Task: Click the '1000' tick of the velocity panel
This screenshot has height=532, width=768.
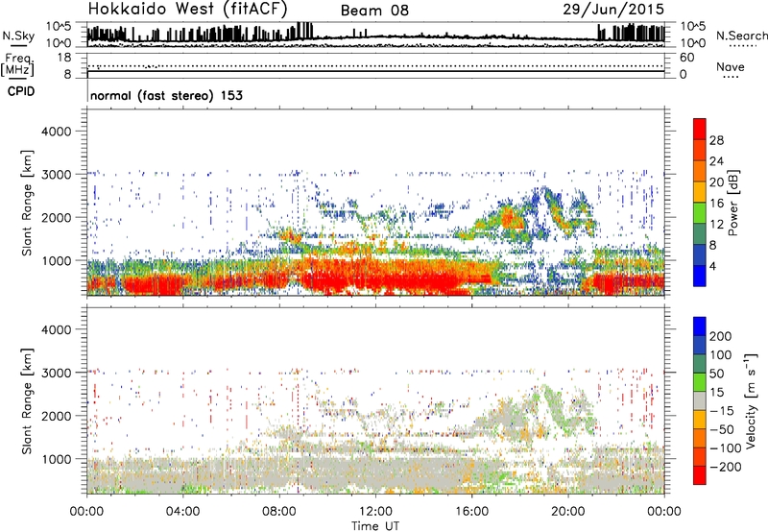Action: click(x=56, y=459)
